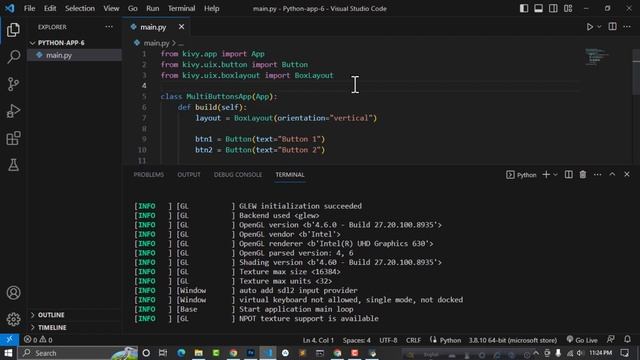Open Explorer views and more actions ellipsis
The width and height of the screenshot is (640, 360).
click(109, 27)
